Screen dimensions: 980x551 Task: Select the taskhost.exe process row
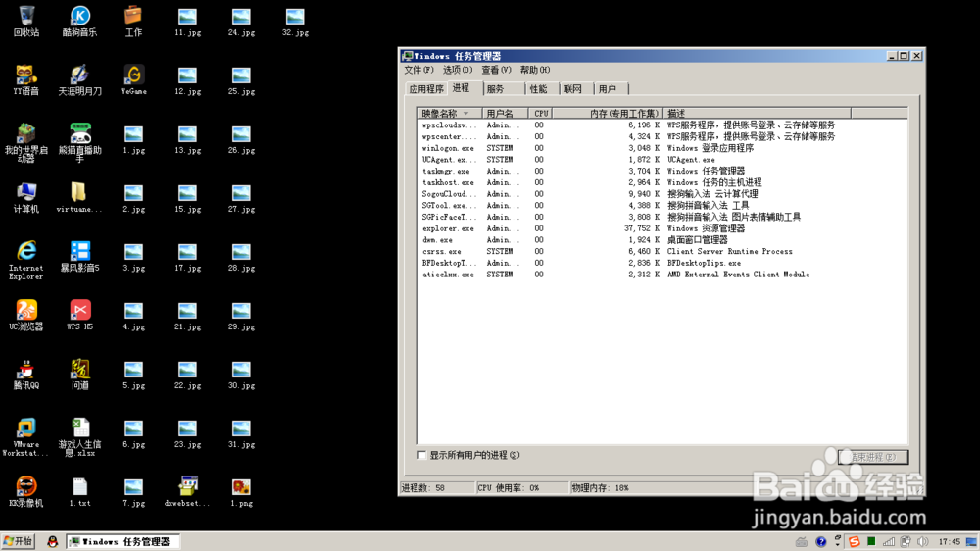[x=662, y=182]
